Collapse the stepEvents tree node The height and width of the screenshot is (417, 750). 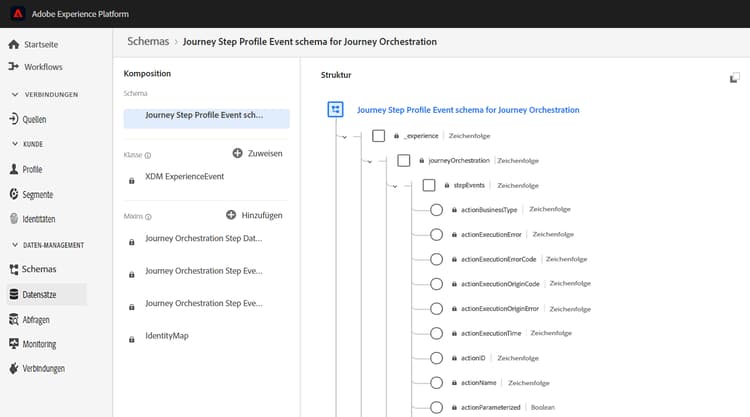pyautogui.click(x=394, y=185)
